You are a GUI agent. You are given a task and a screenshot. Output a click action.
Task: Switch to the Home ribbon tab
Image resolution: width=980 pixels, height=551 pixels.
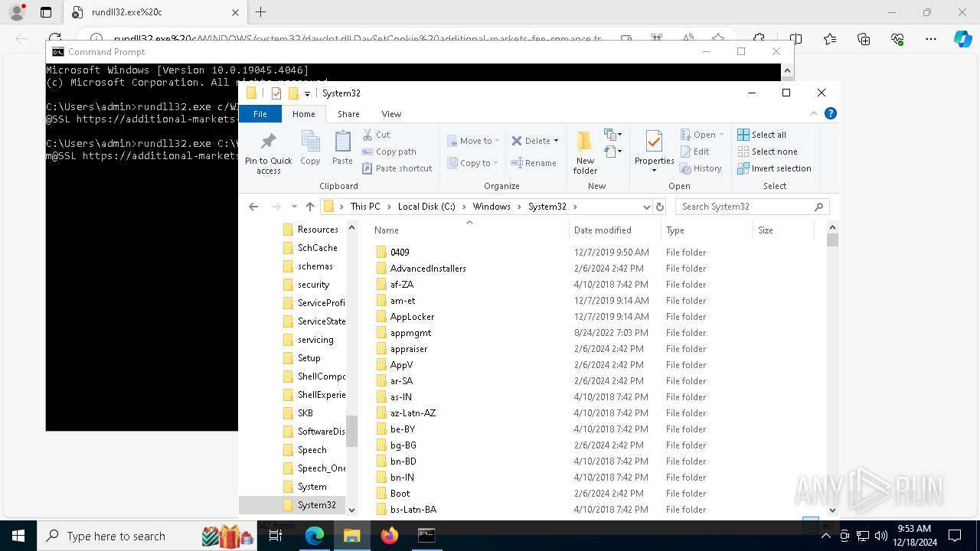(304, 114)
